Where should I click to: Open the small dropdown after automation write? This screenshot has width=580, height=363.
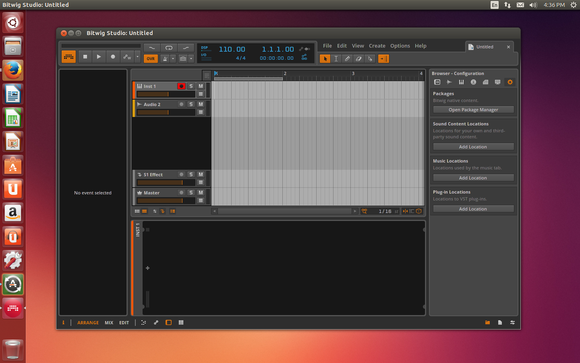click(137, 57)
